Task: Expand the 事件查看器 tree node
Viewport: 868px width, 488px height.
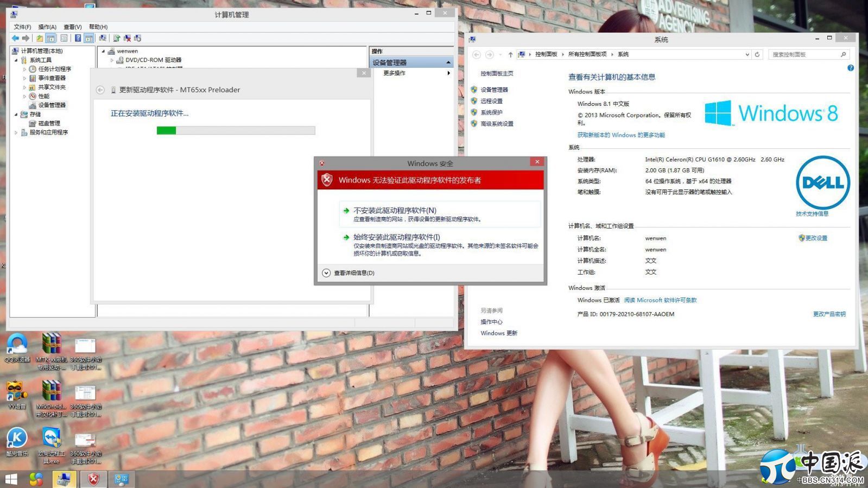Action: 24,78
